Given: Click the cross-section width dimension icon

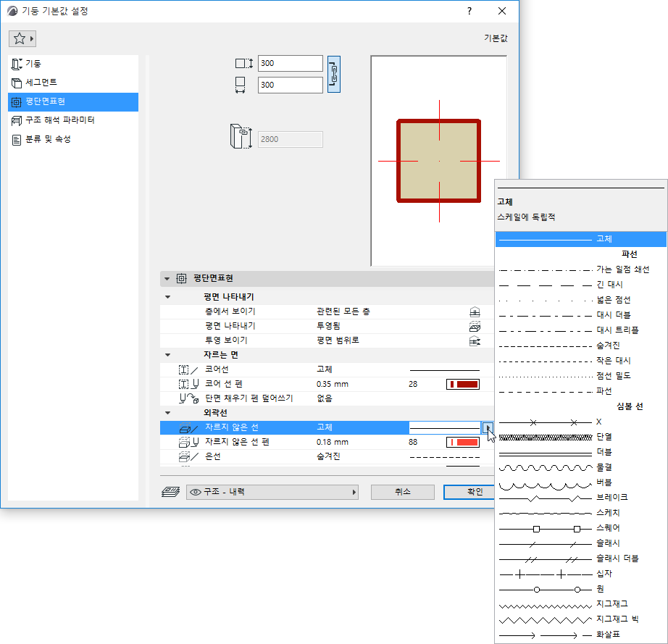Looking at the screenshot, I should point(241,85).
